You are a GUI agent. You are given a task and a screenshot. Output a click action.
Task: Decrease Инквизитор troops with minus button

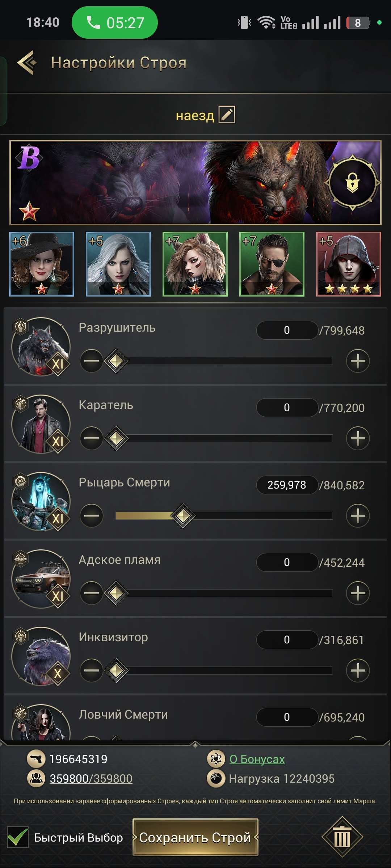point(92,671)
